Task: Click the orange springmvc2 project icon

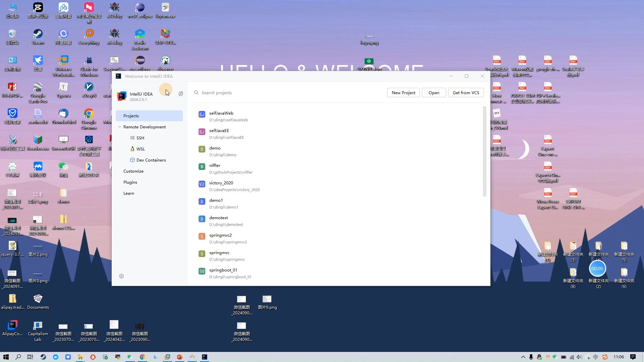Action: 202,236
